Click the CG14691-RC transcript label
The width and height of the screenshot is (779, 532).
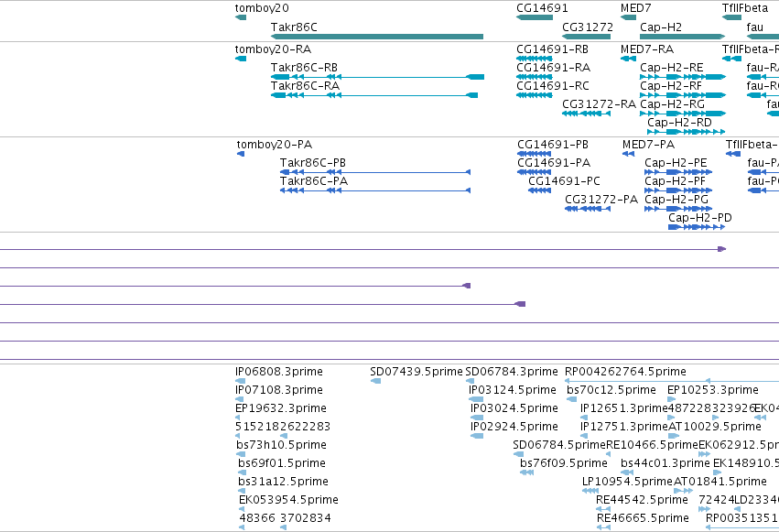point(553,86)
